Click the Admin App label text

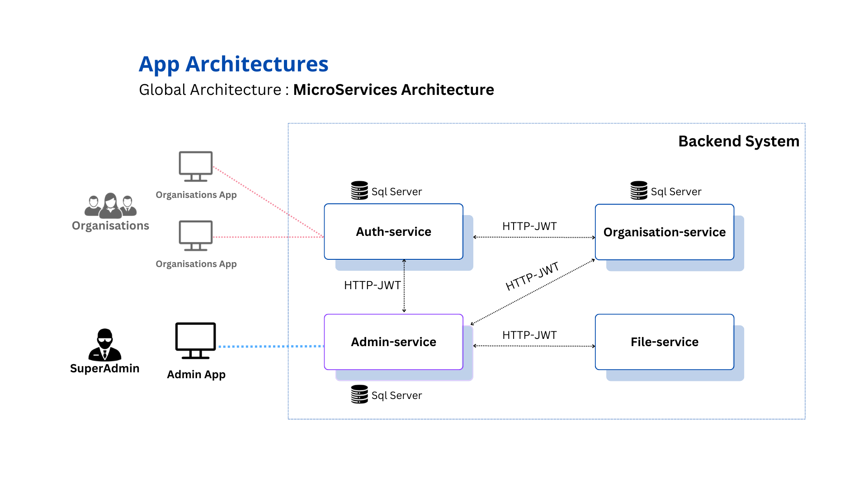tap(196, 375)
